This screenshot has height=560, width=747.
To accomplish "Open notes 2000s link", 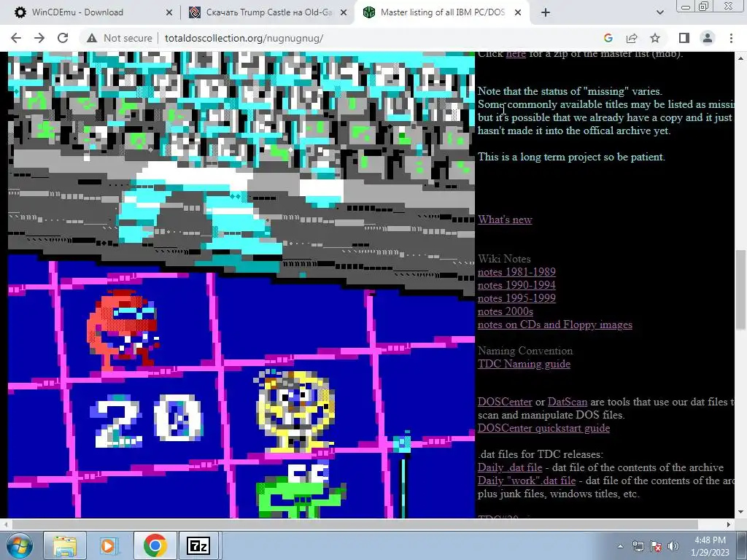I will click(506, 311).
